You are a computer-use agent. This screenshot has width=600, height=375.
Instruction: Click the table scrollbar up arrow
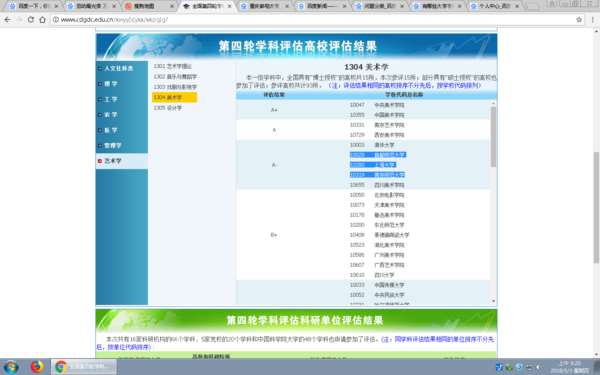click(493, 103)
